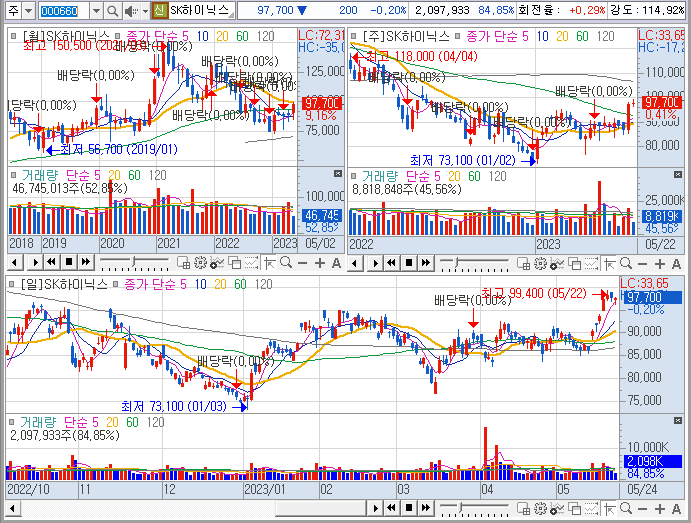Click monthly chart overlay windows icon
This screenshot has width=691, height=523.
coord(234,263)
